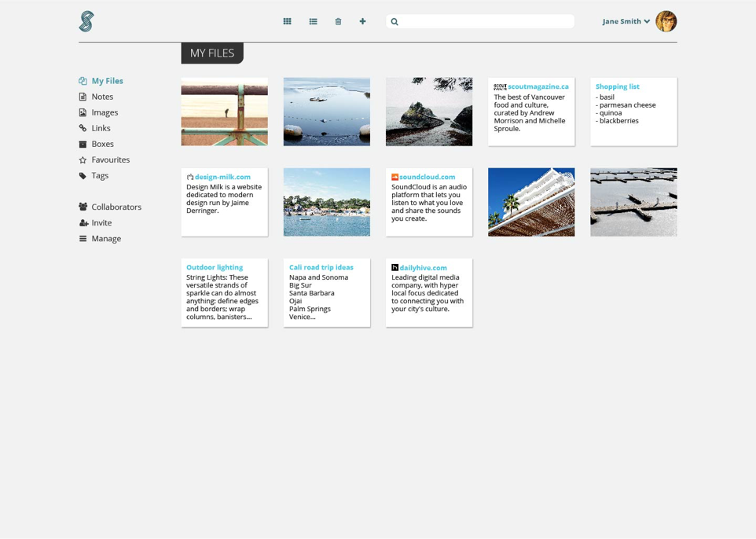Click the dailyhive black favicon
The height and width of the screenshot is (539, 756).
[x=395, y=268]
